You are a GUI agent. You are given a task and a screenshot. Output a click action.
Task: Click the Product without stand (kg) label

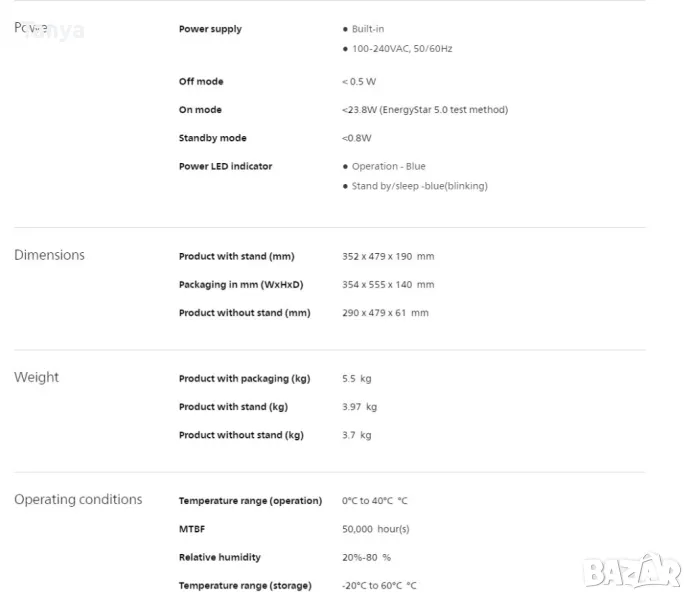coord(241,435)
